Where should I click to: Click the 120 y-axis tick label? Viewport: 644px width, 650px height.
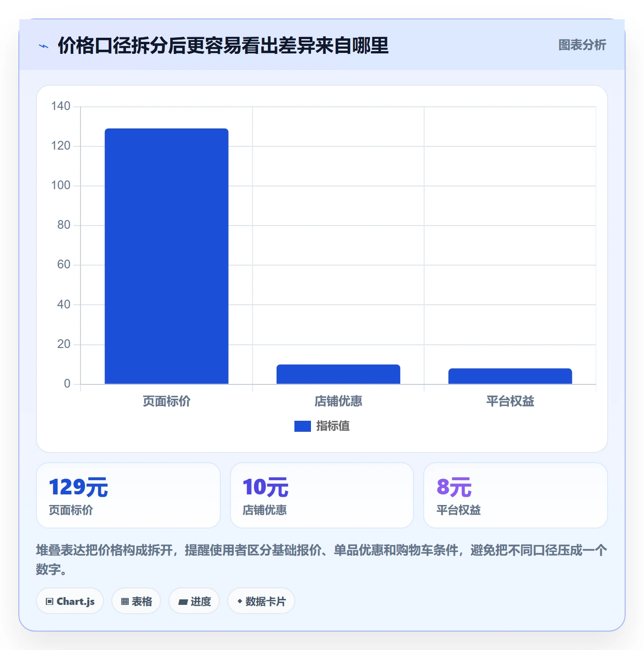click(x=61, y=146)
